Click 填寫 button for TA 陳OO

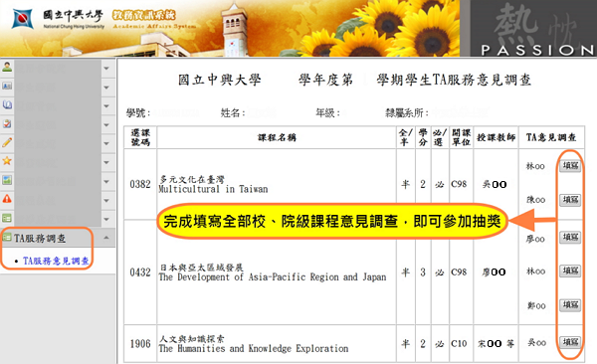(x=570, y=200)
